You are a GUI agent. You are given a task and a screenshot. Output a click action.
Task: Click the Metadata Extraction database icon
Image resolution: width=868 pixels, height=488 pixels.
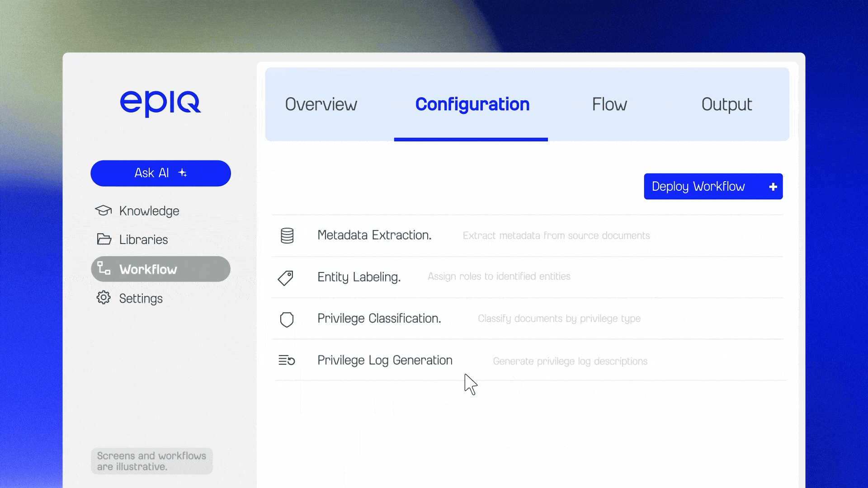(287, 235)
